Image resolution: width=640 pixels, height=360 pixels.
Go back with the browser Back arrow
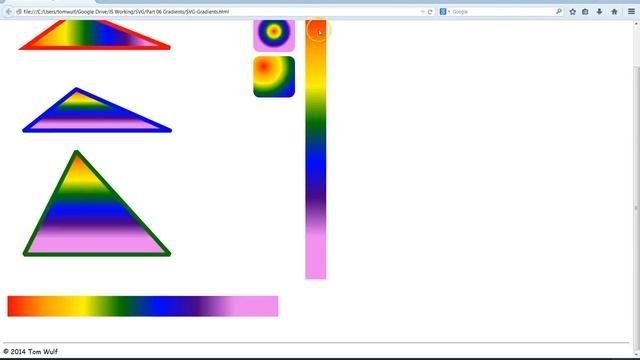coord(8,12)
